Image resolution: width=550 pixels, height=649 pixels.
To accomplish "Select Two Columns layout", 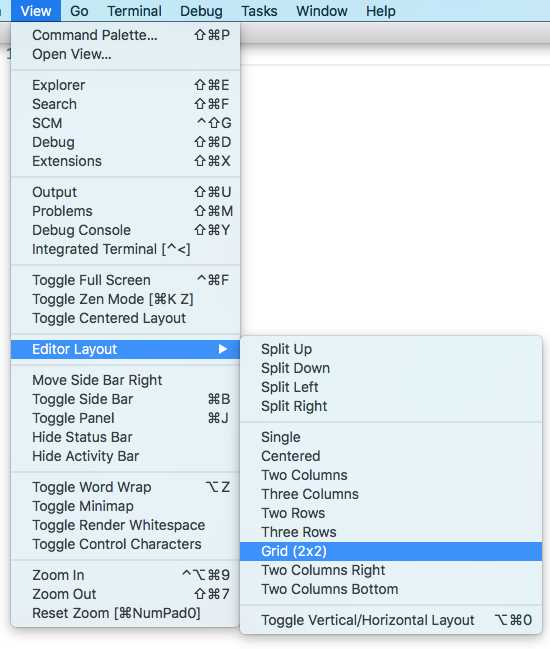I will click(x=391, y=475).
